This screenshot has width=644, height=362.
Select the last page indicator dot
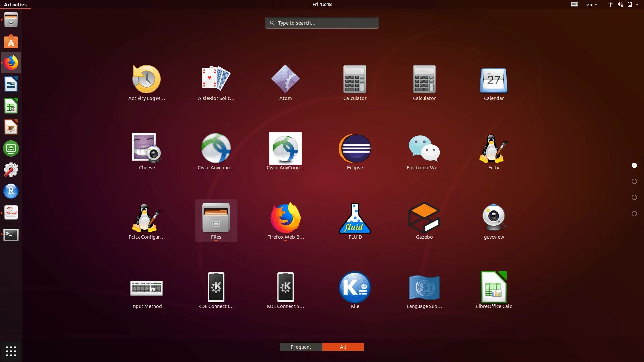click(x=634, y=214)
